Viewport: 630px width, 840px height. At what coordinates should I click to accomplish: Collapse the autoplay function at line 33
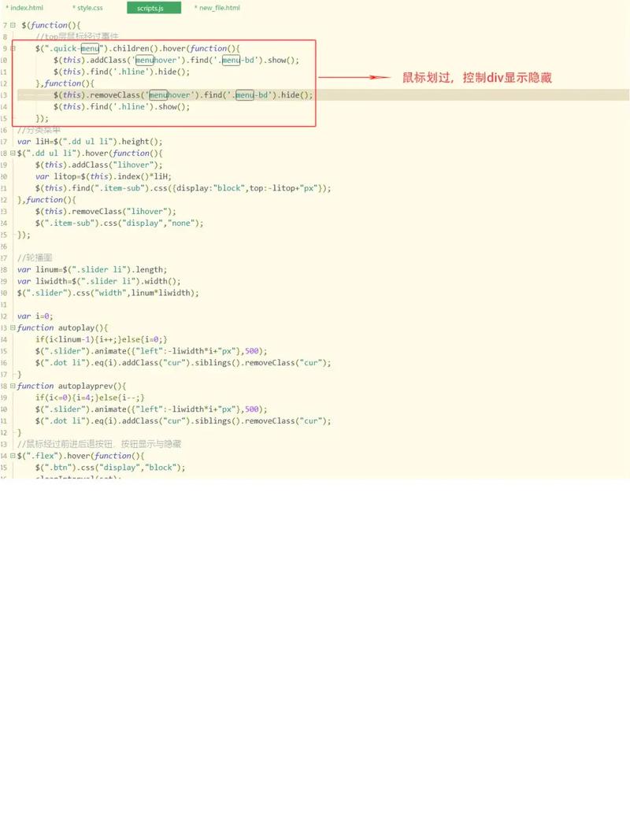click(12, 327)
